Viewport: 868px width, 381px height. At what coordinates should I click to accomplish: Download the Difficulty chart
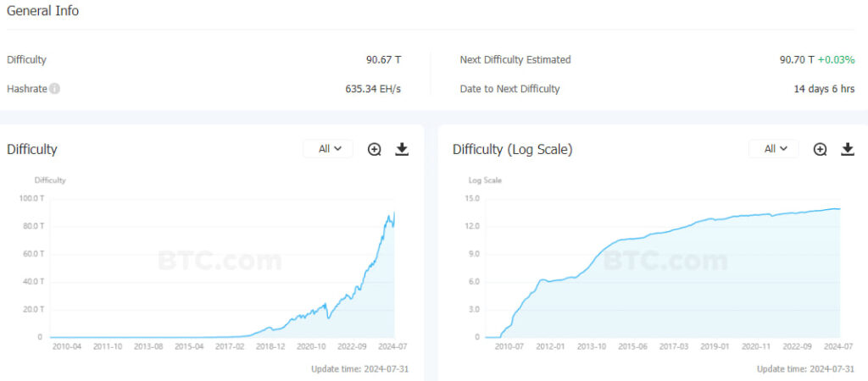coord(402,149)
